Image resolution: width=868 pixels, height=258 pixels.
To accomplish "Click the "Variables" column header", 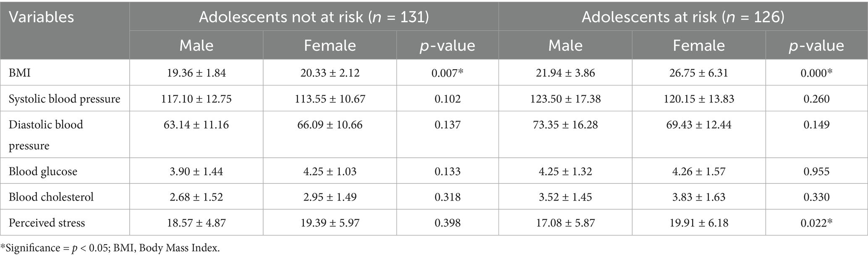I will pyautogui.click(x=41, y=17).
